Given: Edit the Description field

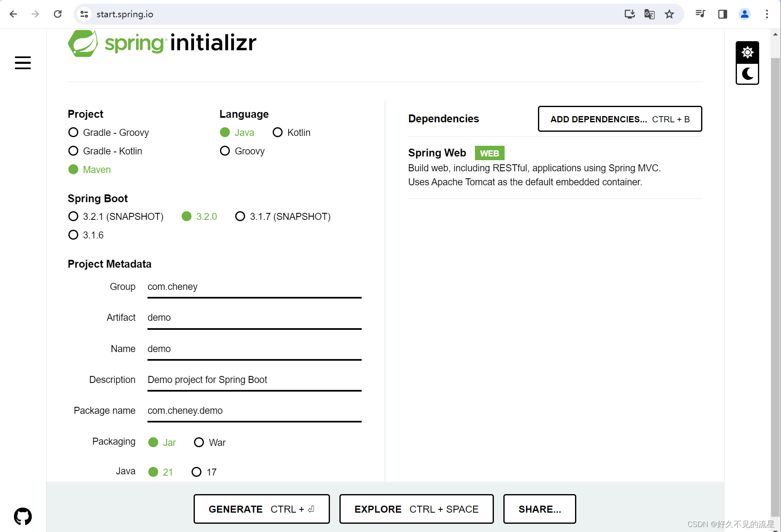Looking at the screenshot, I should click(x=255, y=380).
